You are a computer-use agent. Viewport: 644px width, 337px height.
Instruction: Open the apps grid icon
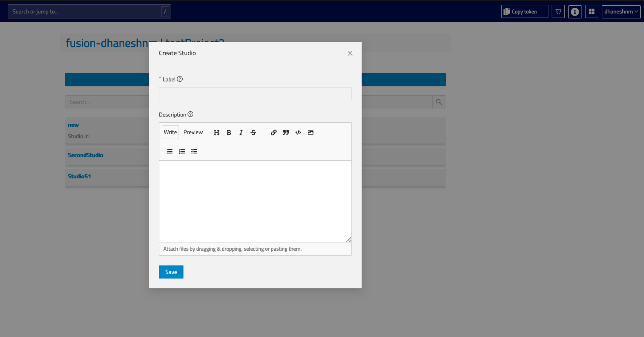pos(592,11)
